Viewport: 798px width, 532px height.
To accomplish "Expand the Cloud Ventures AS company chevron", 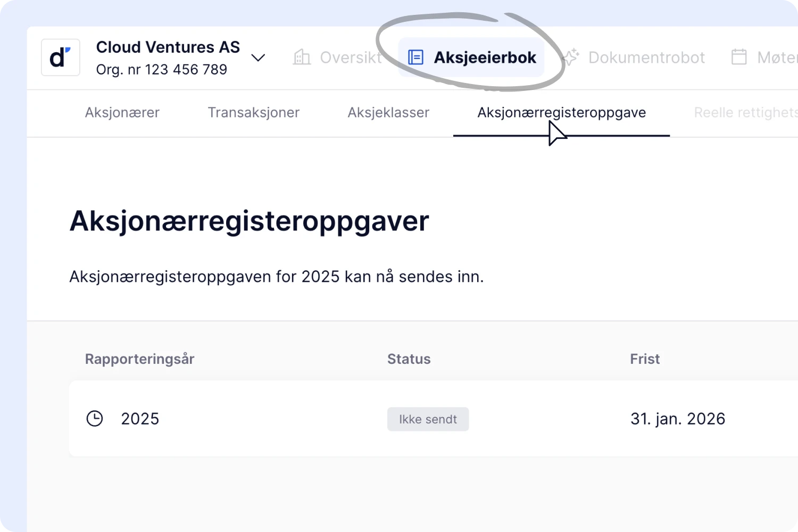I will click(258, 57).
